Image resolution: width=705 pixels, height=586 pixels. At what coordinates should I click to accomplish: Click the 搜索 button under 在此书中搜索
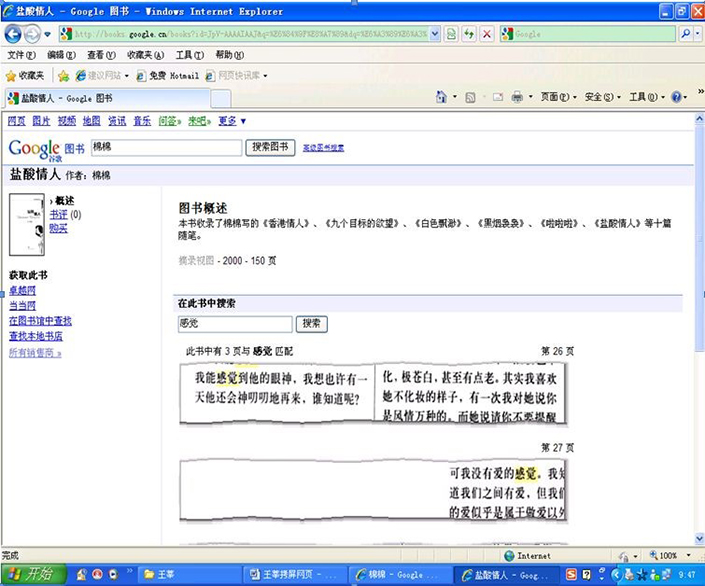(x=312, y=324)
